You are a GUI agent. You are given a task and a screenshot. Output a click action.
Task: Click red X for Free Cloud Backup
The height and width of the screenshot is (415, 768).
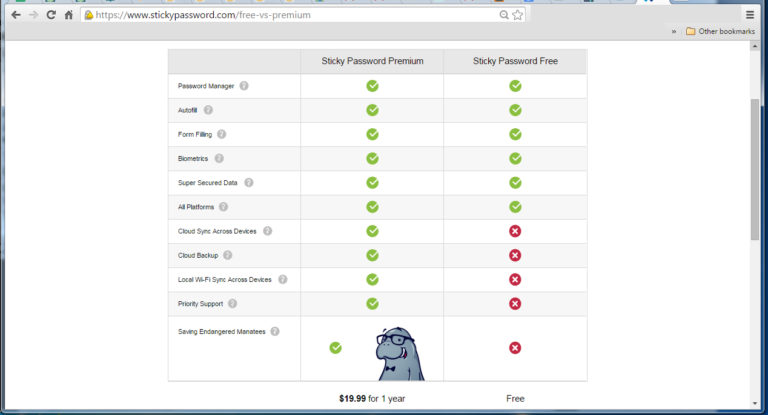tap(515, 255)
